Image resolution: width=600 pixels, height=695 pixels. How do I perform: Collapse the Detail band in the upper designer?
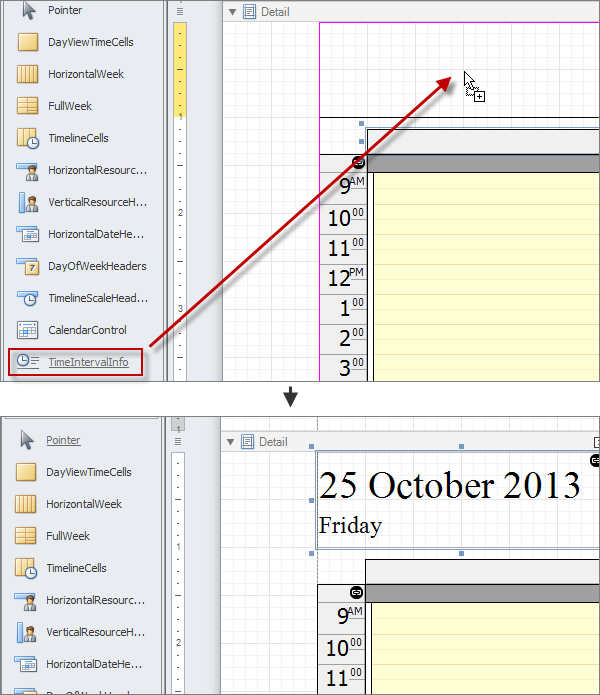[x=232, y=12]
